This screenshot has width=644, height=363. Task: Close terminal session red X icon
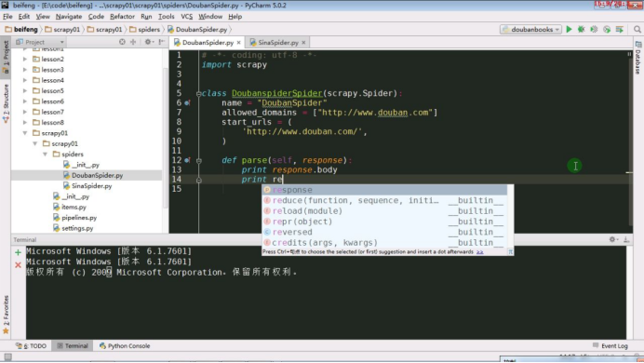click(18, 265)
